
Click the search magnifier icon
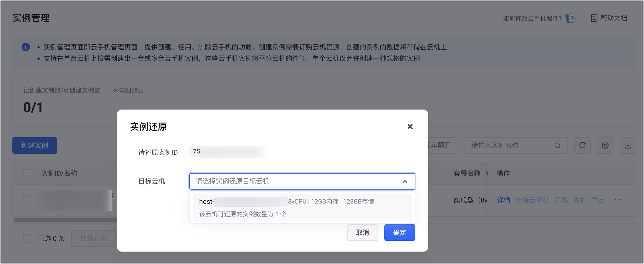[x=557, y=145]
